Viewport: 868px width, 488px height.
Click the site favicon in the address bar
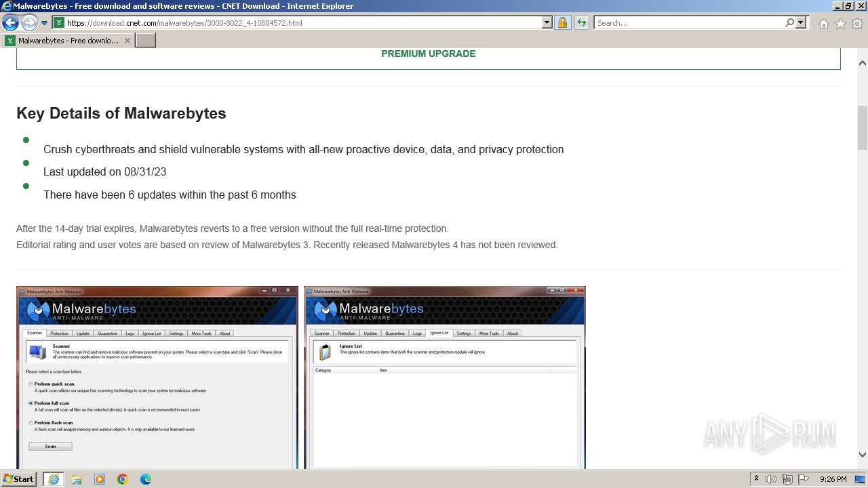click(x=59, y=22)
